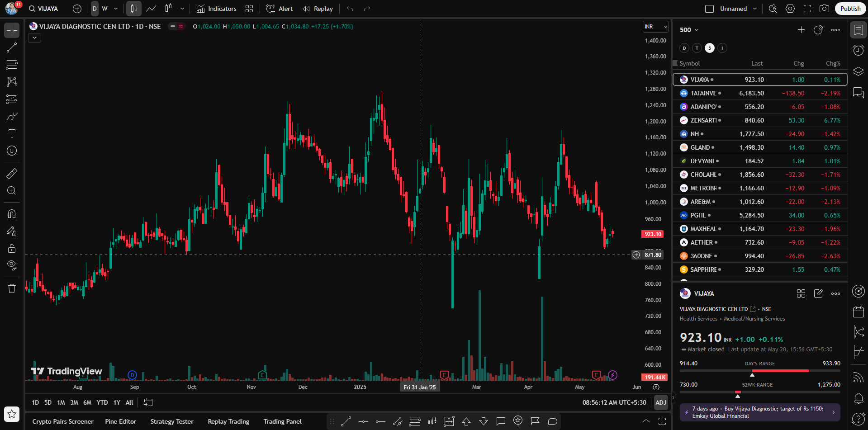Viewport: 868px width, 430px height.
Task: Select the text annotation tool
Action: coord(12,133)
